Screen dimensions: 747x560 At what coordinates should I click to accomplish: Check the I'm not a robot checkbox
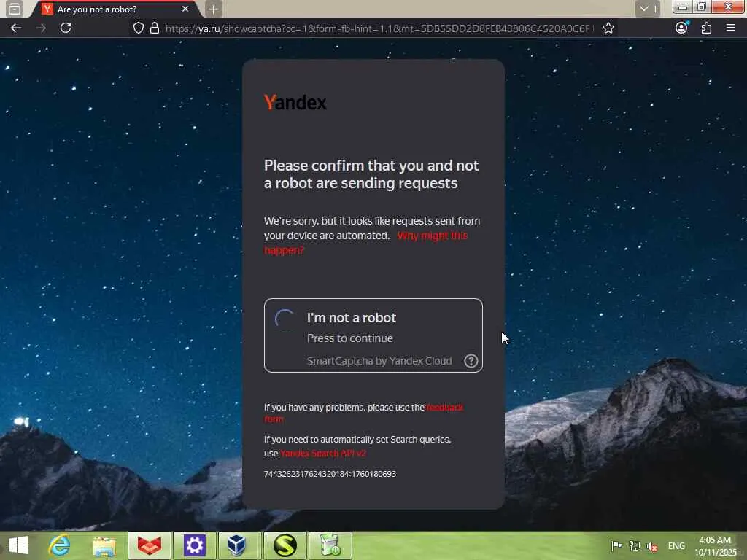(x=285, y=318)
